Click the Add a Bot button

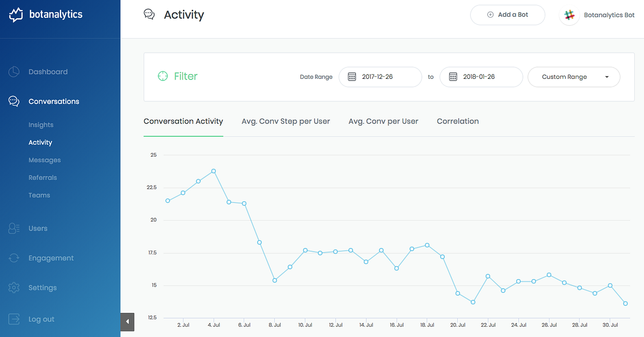tap(507, 14)
